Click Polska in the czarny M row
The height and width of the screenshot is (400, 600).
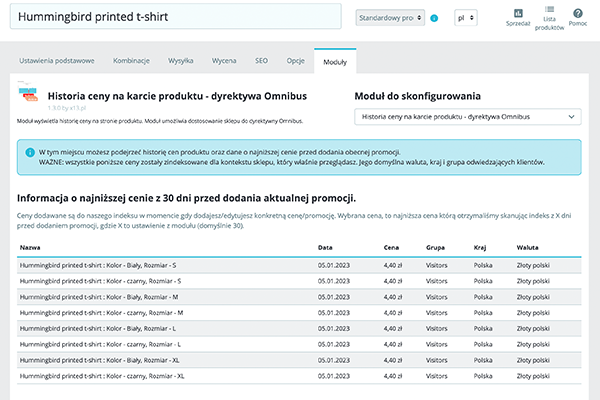click(x=483, y=313)
